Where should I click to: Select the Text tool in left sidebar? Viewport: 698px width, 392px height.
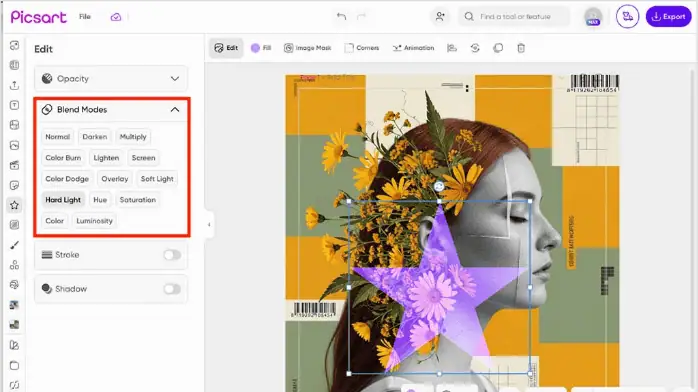[14, 105]
